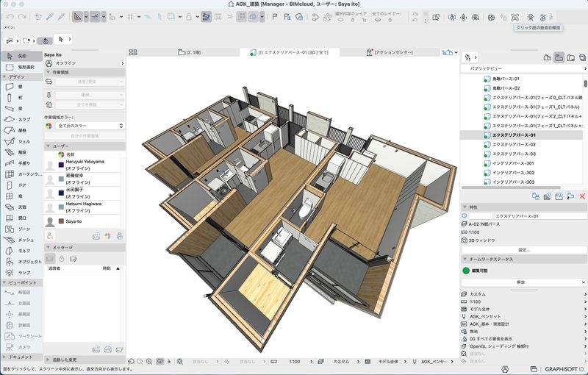The width and height of the screenshot is (588, 375).
Task: Select インテリアパース-301 in view list
Action: (x=513, y=163)
